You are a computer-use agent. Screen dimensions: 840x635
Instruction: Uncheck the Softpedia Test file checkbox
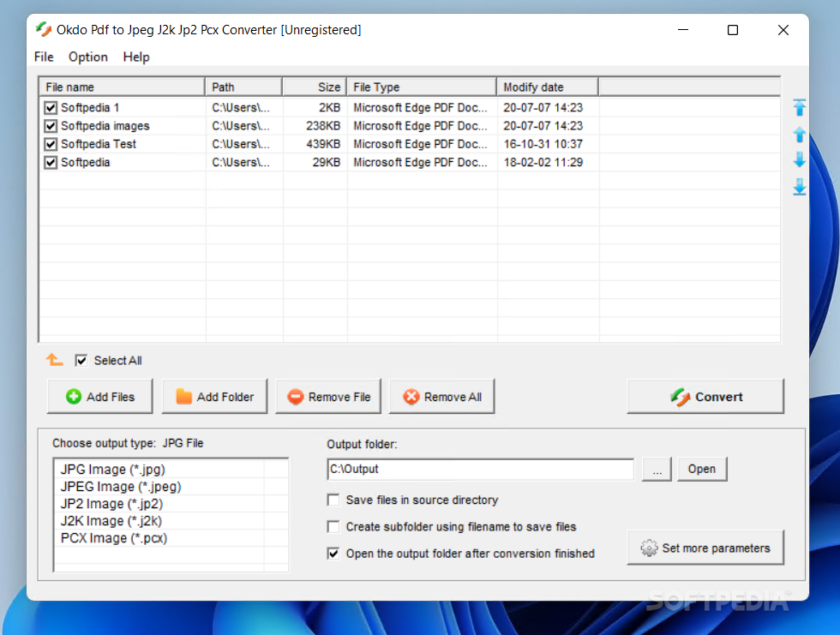click(x=51, y=144)
